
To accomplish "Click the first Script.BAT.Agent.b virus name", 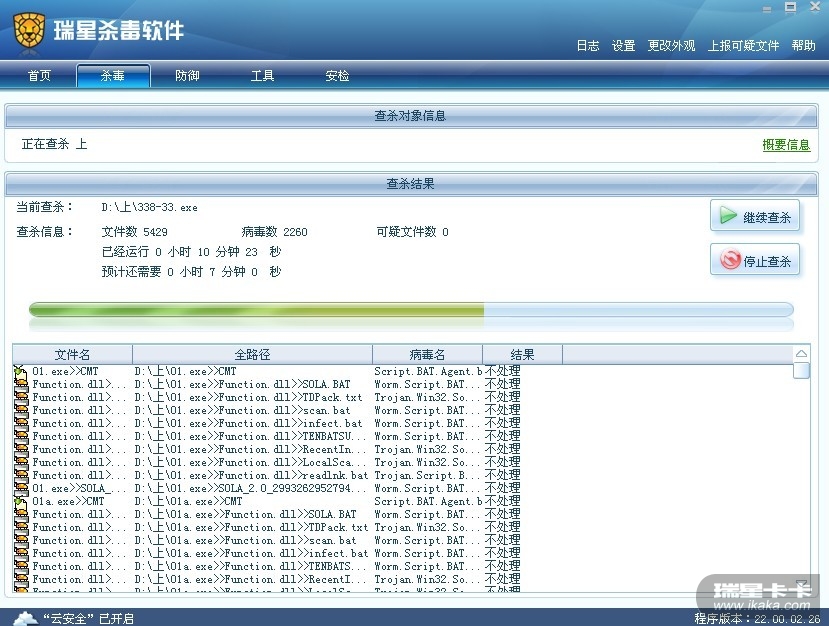I will 428,371.
